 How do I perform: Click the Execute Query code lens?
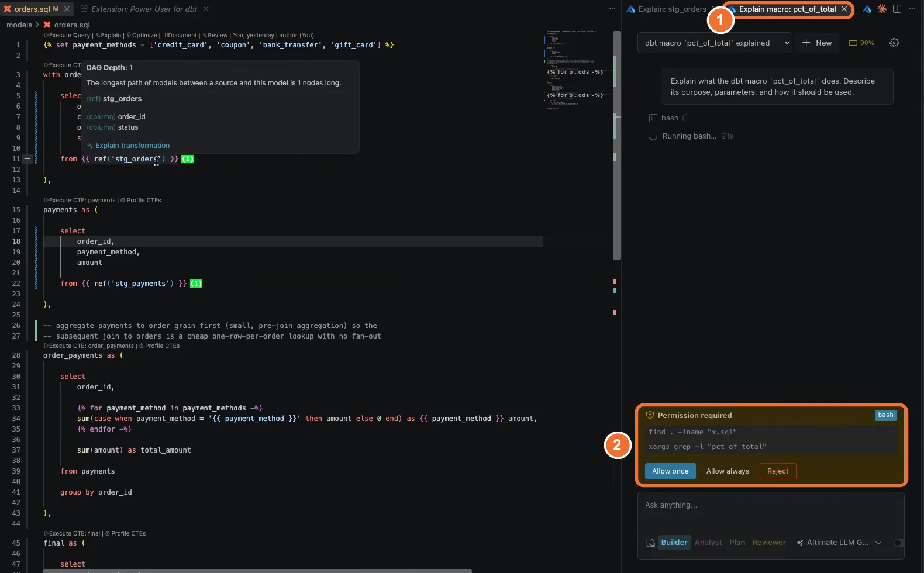click(67, 35)
